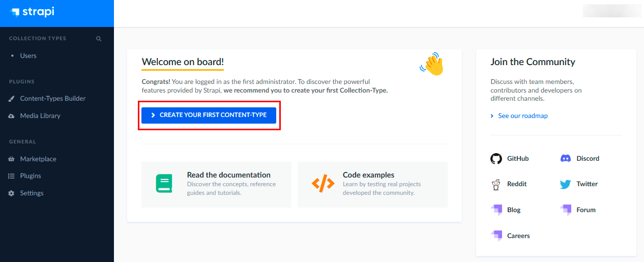The width and height of the screenshot is (644, 262).
Task: Go to Plugins in the sidebar
Action: 31,176
